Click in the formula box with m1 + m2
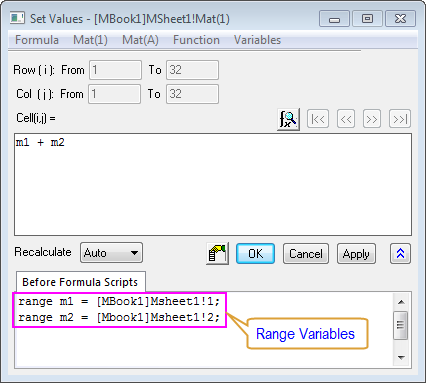Viewport: 426px width, 383px height. pyautogui.click(x=213, y=185)
